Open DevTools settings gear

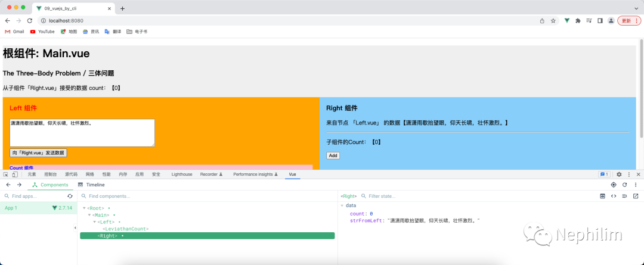(619, 174)
